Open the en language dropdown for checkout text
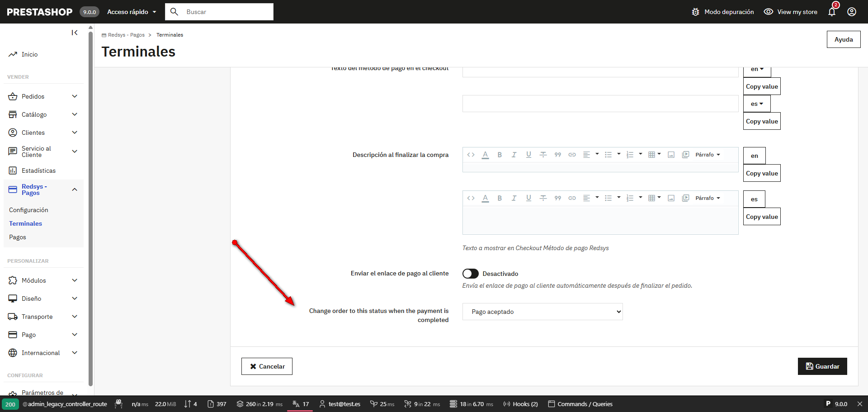 pos(757,70)
